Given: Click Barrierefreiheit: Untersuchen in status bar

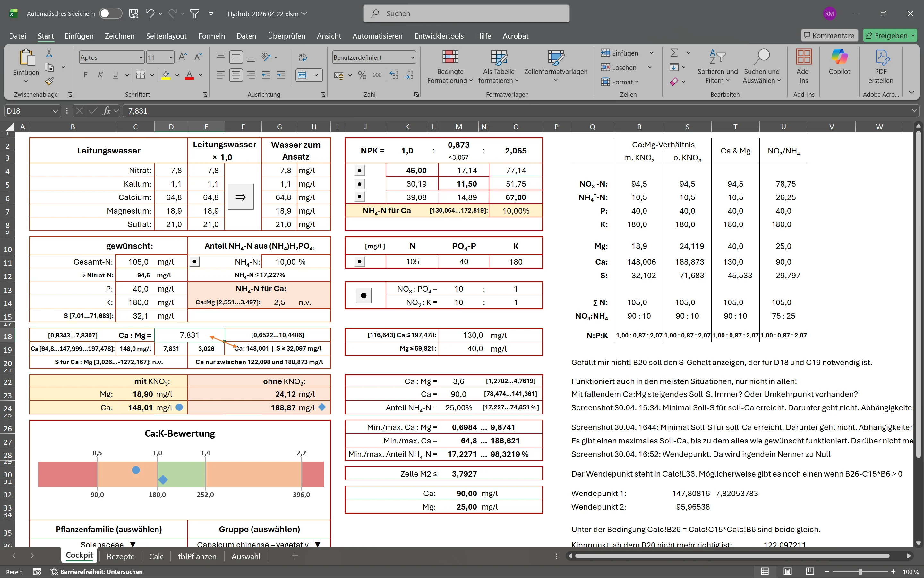Looking at the screenshot, I should click(97, 572).
